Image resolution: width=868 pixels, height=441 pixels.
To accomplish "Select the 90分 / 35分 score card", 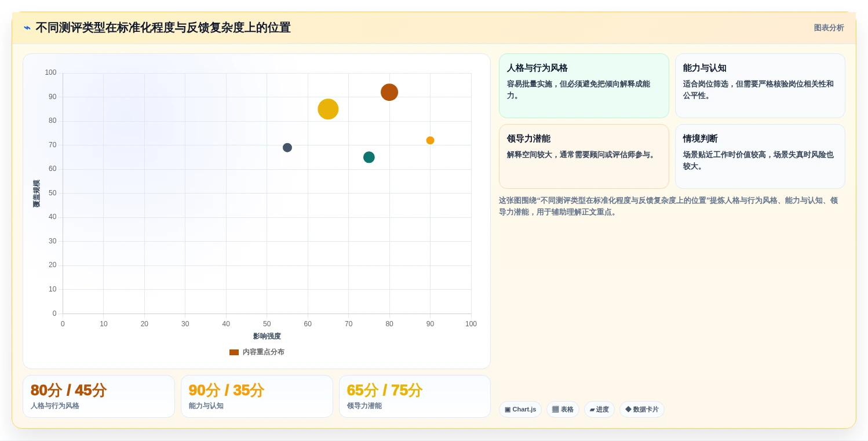I will pos(257,396).
